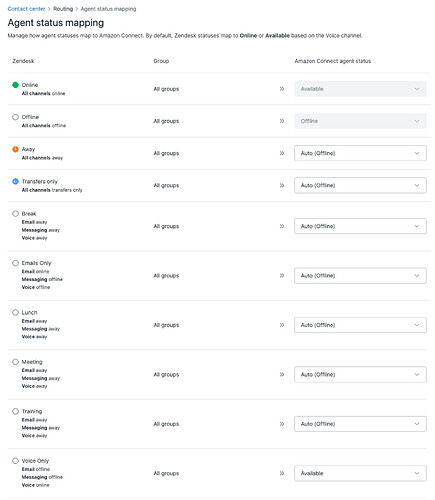Click the Emails Only status circle icon
Screen dimensions: 435x500
pyautogui.click(x=15, y=263)
